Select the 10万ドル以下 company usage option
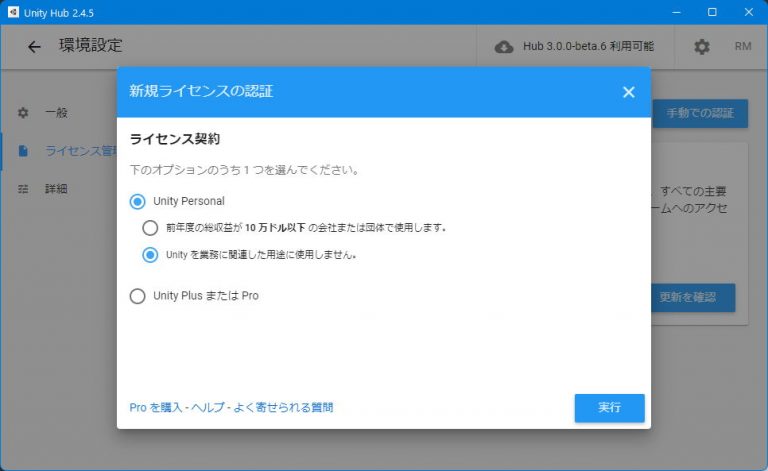The height and width of the screenshot is (471, 768). [x=150, y=228]
